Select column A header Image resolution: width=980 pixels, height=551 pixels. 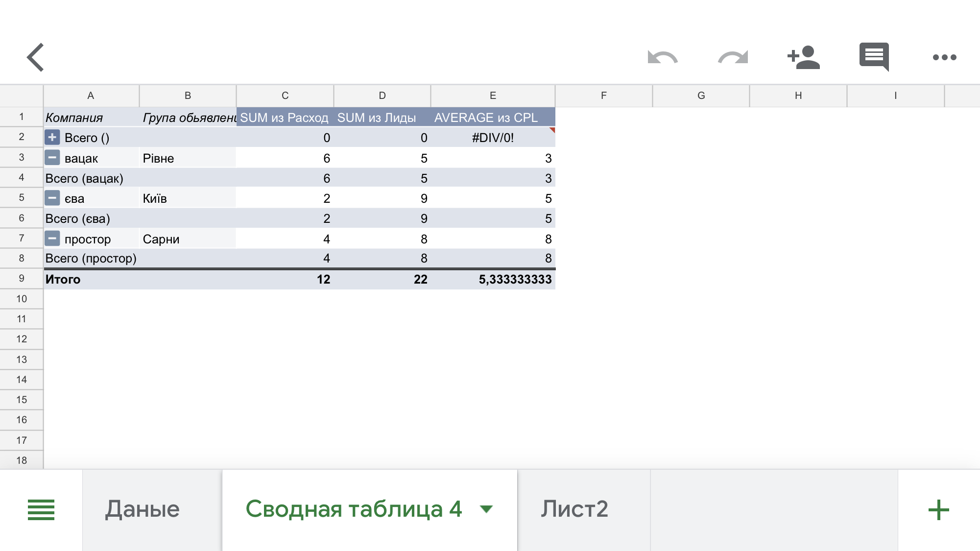91,96
